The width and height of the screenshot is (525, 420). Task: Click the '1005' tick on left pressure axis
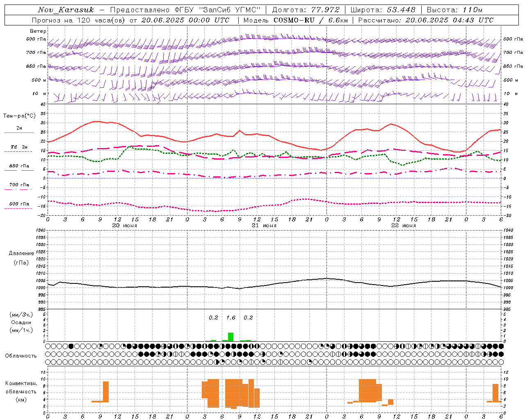[x=41, y=281]
